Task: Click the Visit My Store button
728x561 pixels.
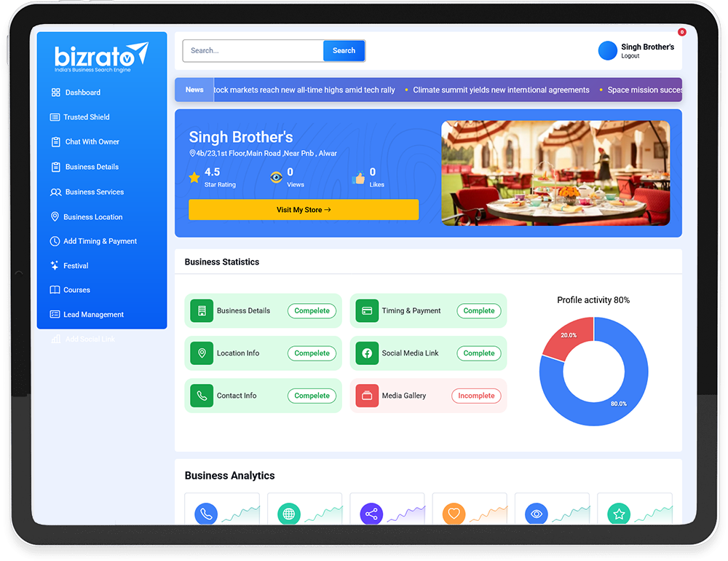Action: 304,210
